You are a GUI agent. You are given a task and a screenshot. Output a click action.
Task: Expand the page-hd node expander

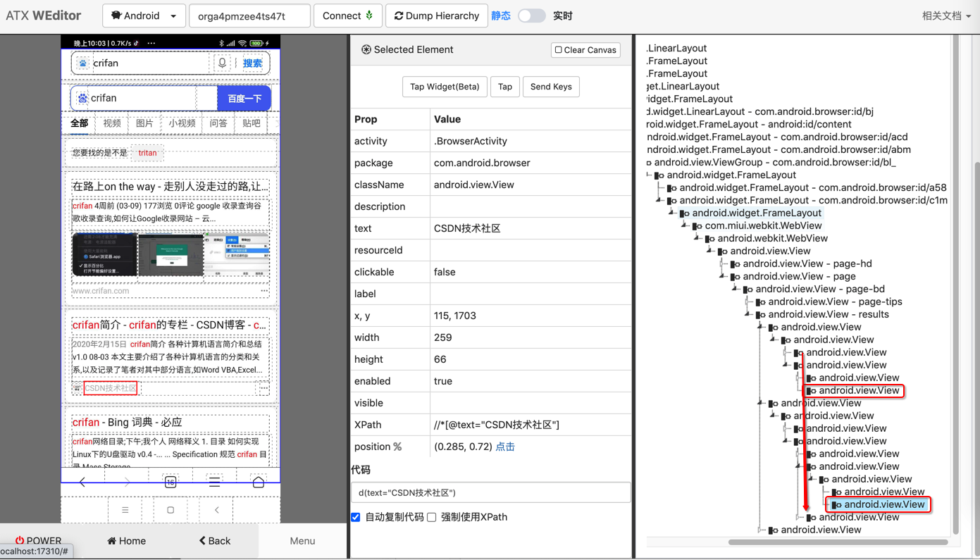tap(723, 263)
